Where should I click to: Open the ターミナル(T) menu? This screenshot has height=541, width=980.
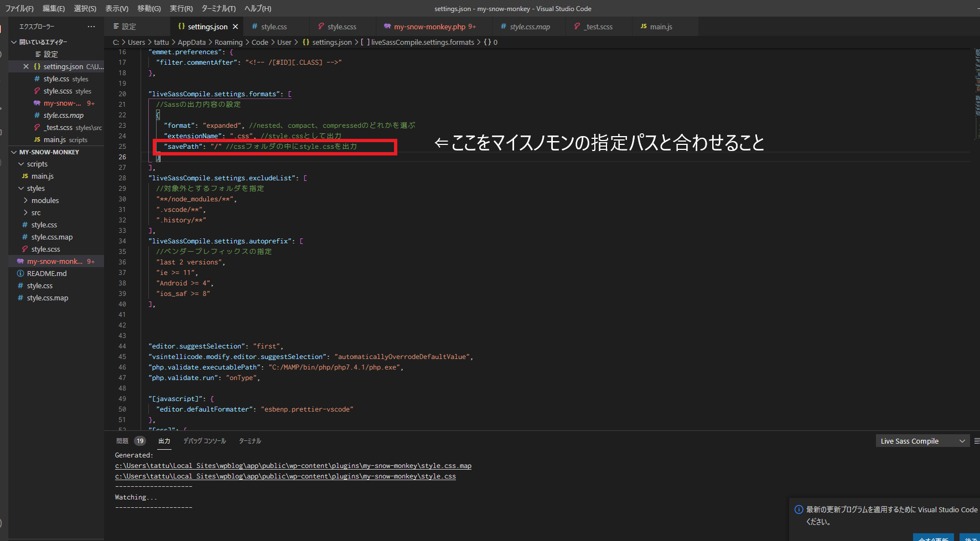pyautogui.click(x=219, y=8)
